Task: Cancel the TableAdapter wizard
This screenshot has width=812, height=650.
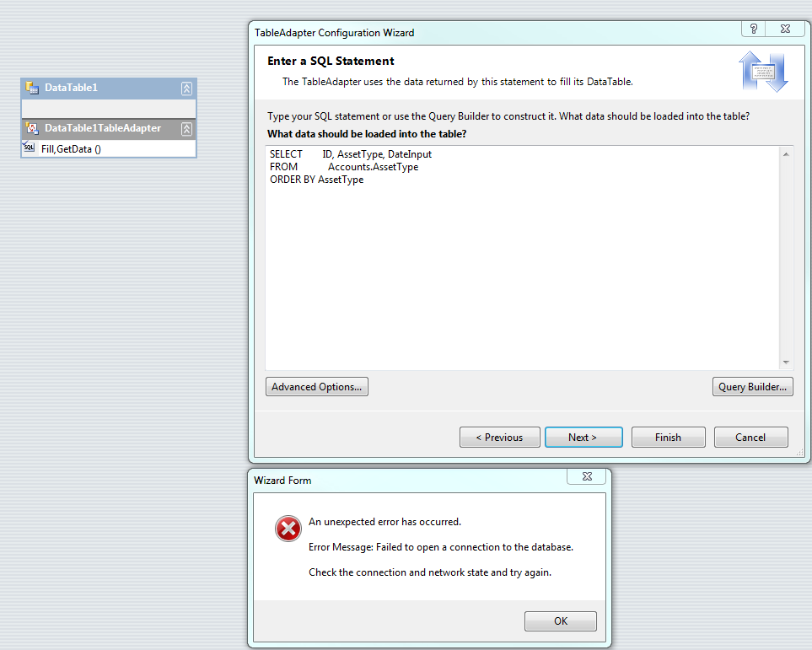Action: tap(750, 438)
